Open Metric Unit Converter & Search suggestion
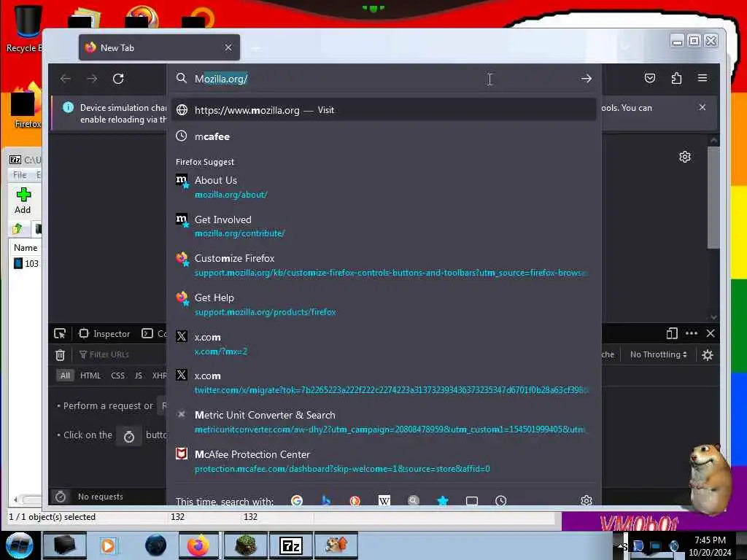 384,422
